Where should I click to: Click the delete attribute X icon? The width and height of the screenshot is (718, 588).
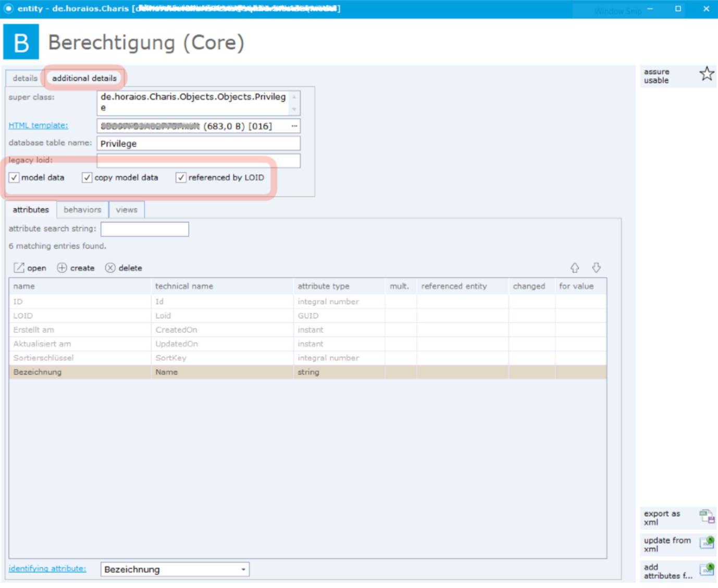(x=110, y=268)
